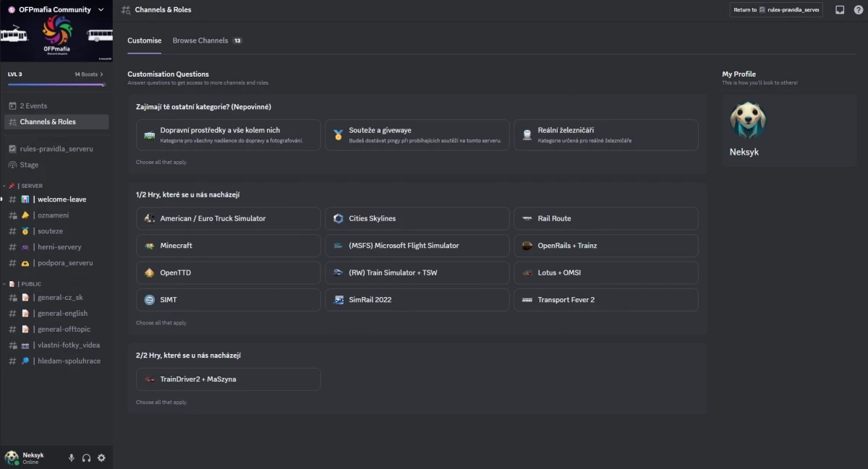Open the souteze channel
Image resolution: width=868 pixels, height=469 pixels.
pos(56,231)
